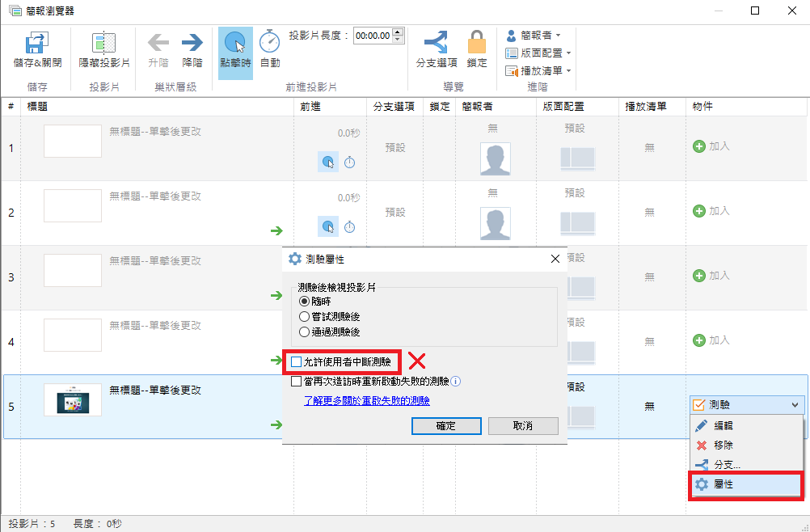Select 編輯 in the context menu

724,425
